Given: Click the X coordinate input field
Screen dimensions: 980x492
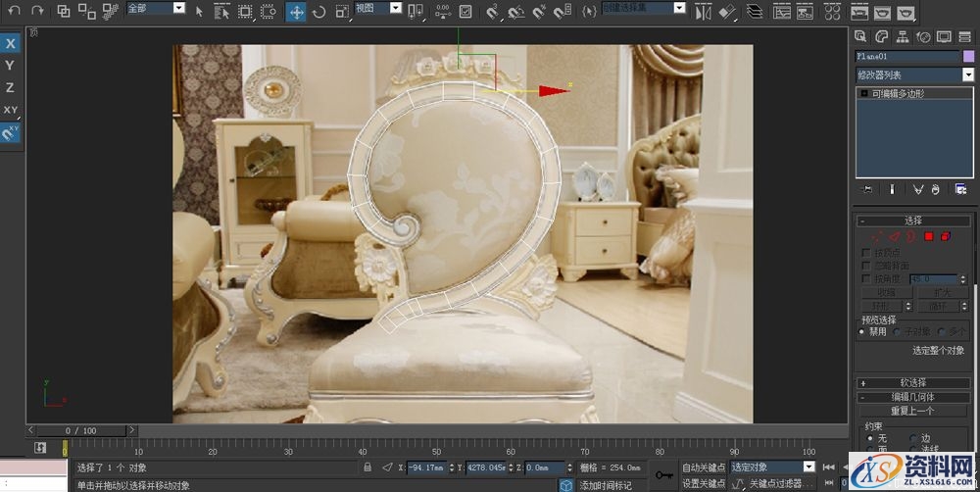Looking at the screenshot, I should point(427,467).
